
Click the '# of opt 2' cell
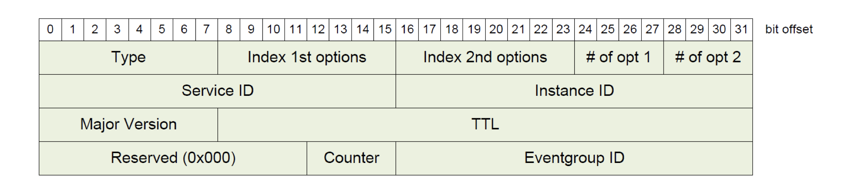tap(708, 58)
